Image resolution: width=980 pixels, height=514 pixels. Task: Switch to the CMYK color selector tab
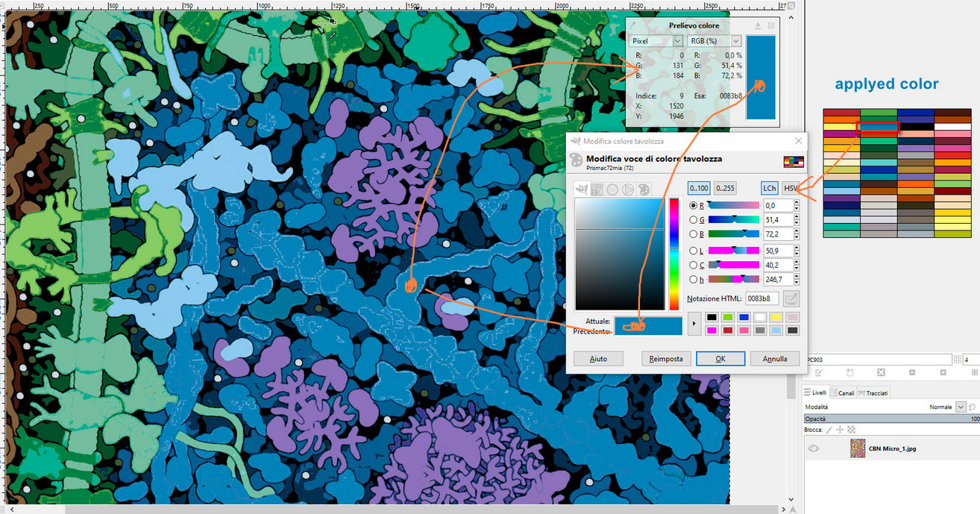(x=597, y=189)
